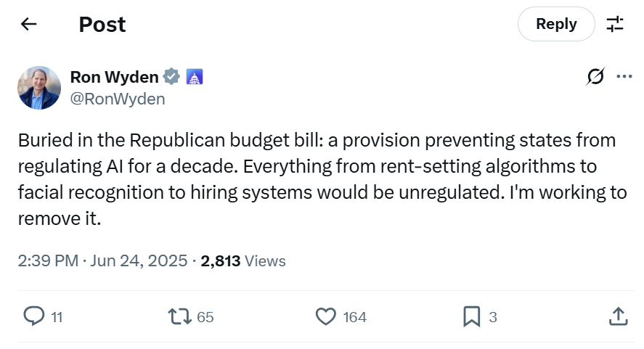Image resolution: width=644 pixels, height=349 pixels.
Task: Open the three-dot More options menu
Action: [x=624, y=77]
